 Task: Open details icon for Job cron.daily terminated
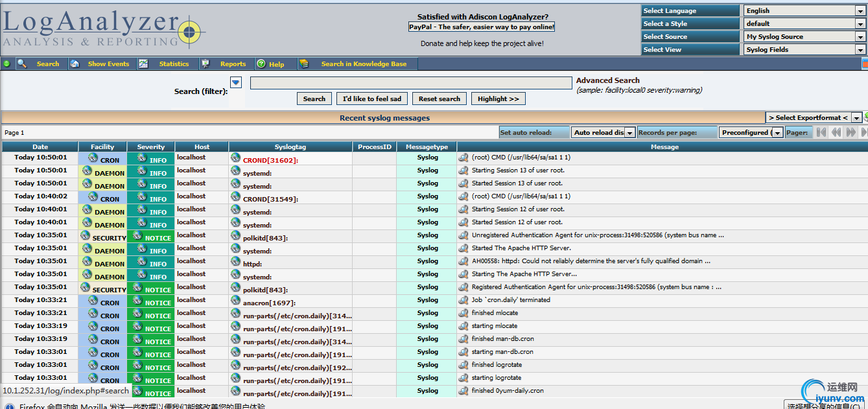pyautogui.click(x=463, y=300)
